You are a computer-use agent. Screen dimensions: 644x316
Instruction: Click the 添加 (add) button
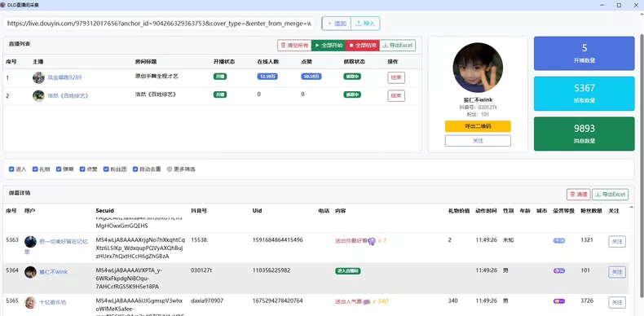click(x=337, y=24)
